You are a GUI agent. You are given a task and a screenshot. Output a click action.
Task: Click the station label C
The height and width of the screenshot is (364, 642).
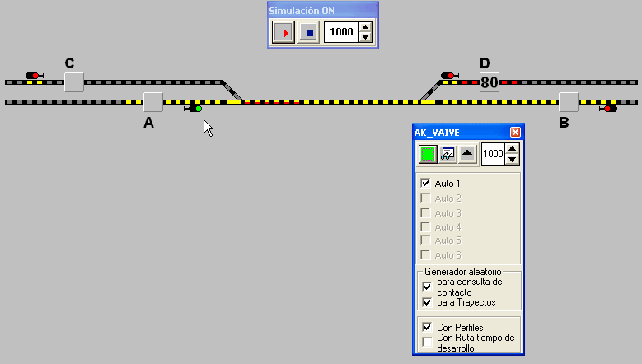69,63
